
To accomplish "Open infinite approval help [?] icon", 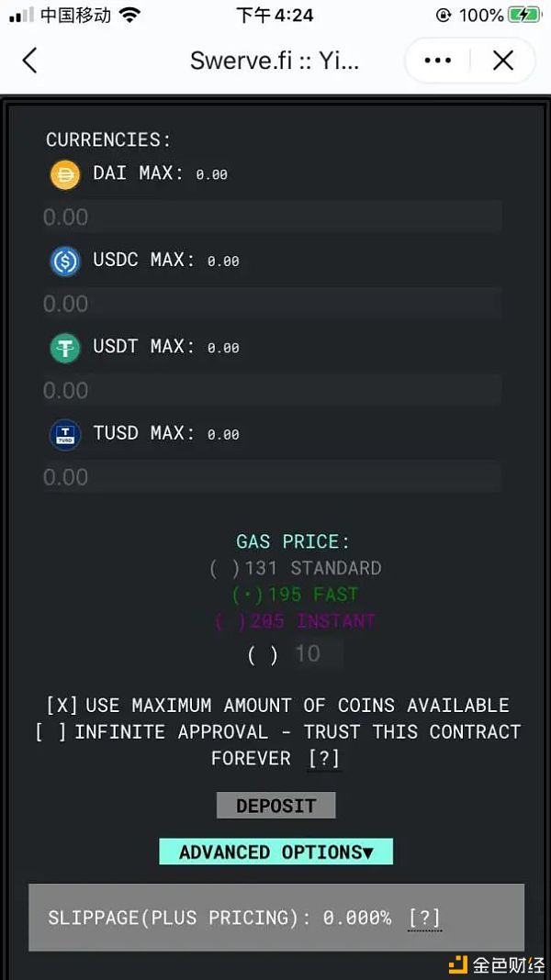I will 325,759.
